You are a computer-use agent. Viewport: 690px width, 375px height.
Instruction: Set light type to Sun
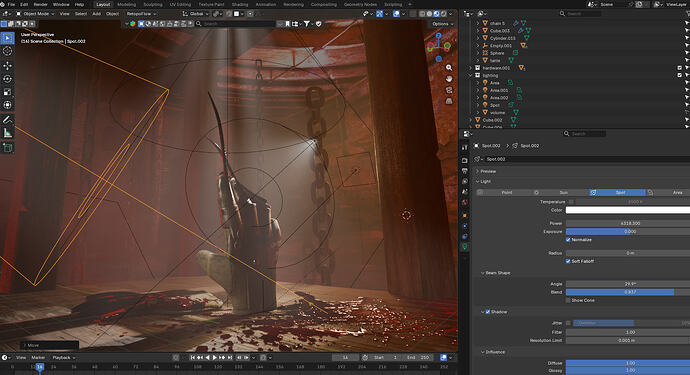coord(561,192)
